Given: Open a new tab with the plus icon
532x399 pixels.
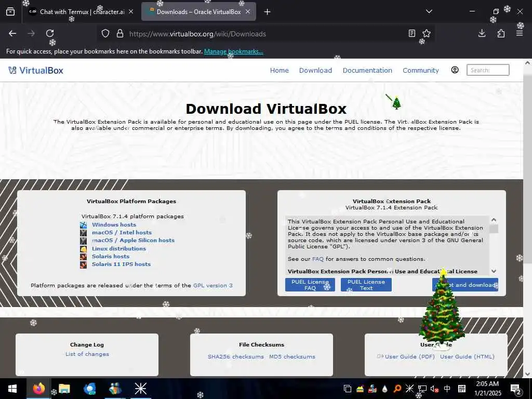Looking at the screenshot, I should coord(268,12).
